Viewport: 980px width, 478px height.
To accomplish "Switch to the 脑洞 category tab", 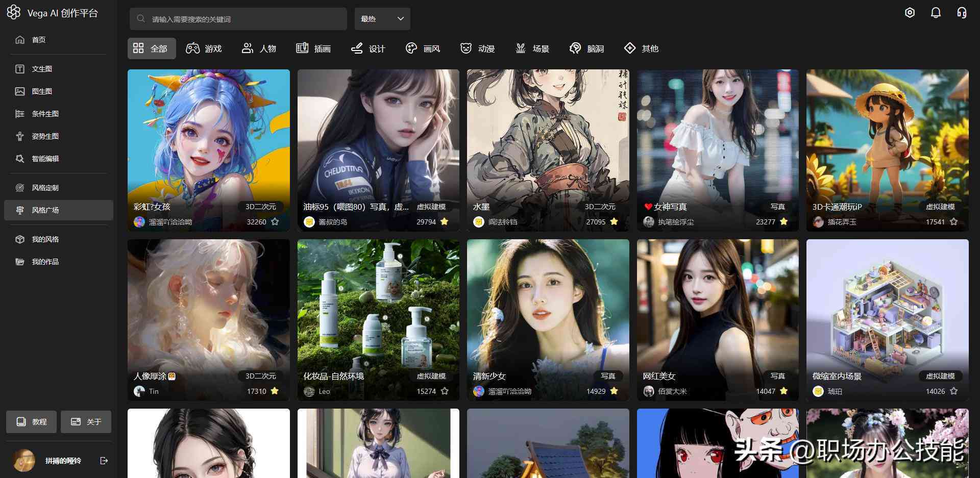I will [586, 48].
